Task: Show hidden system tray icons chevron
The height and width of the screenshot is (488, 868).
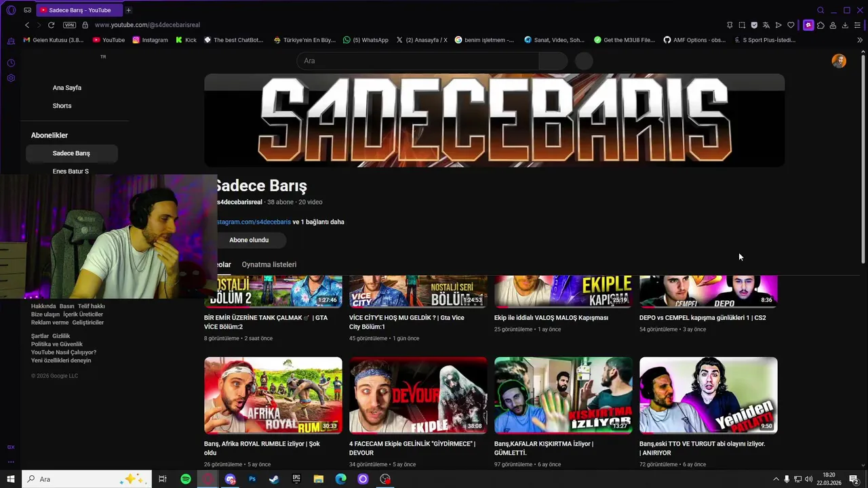Action: pos(776,479)
